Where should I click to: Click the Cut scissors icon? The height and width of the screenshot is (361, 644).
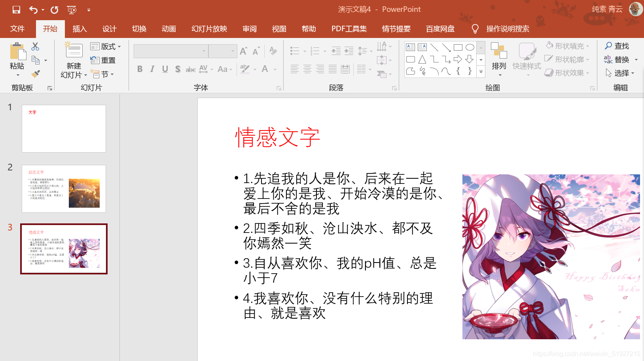[x=35, y=46]
